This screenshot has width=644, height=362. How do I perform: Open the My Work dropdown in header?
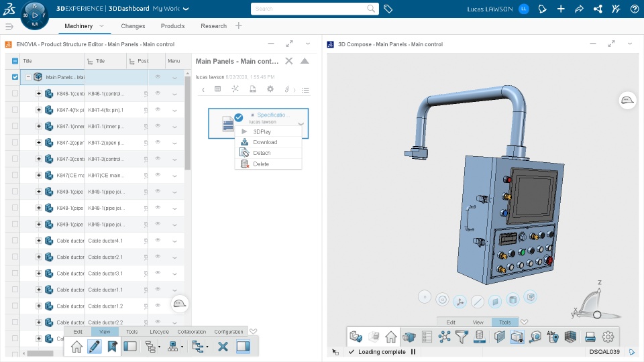click(170, 9)
